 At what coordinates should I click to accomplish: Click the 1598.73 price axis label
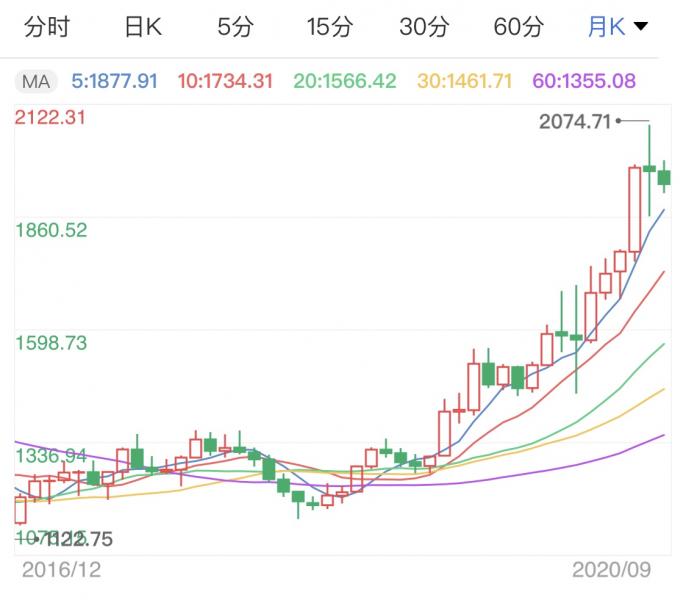[51, 343]
